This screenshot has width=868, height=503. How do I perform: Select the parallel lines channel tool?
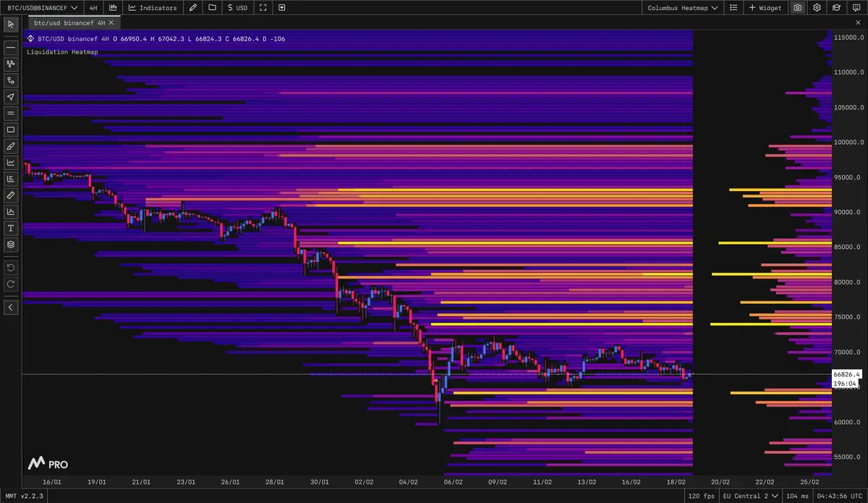point(11,113)
